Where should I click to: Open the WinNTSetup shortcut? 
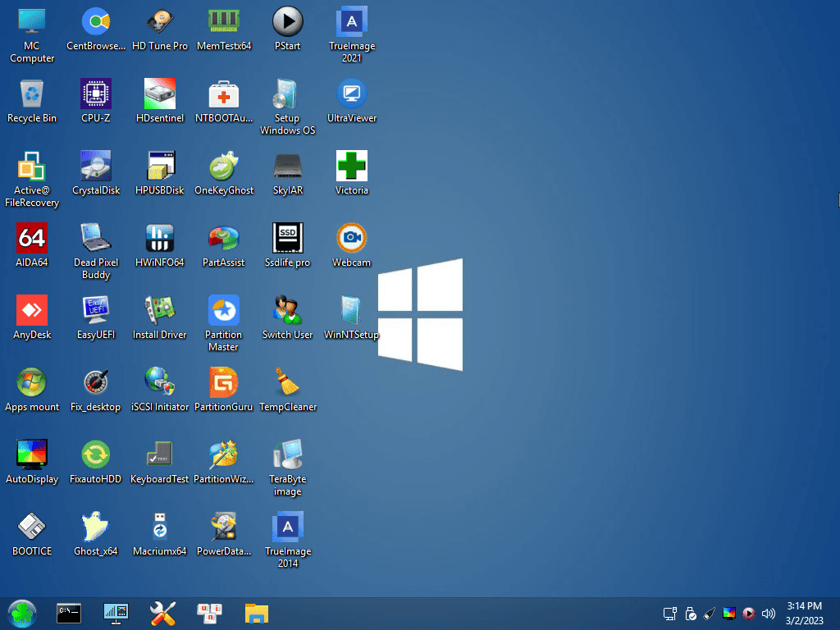point(352,310)
